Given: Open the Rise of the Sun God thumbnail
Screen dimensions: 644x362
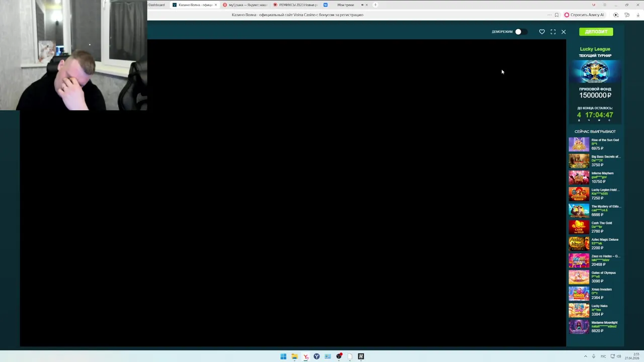Looking at the screenshot, I should [x=579, y=144].
